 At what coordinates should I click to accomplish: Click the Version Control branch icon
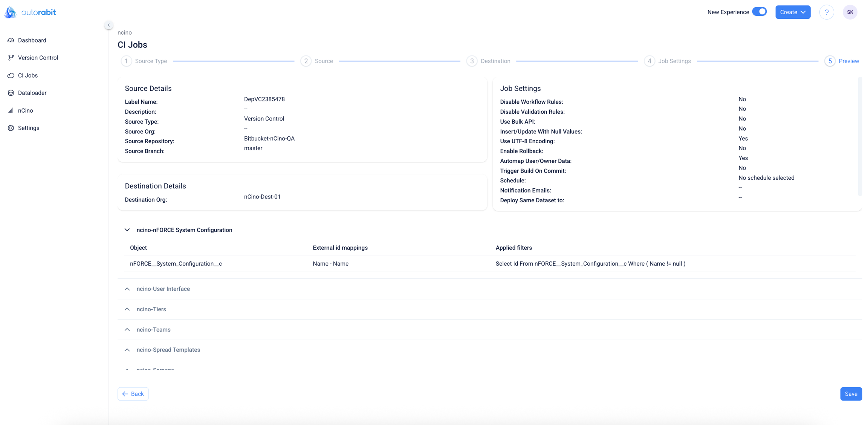(x=11, y=58)
